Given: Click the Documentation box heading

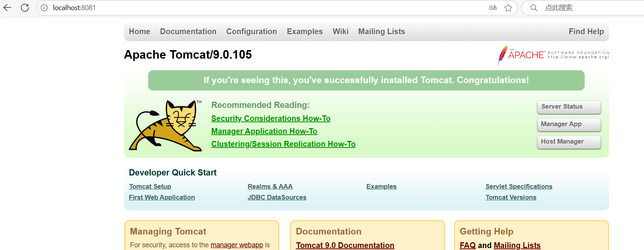Looking at the screenshot, I should click(329, 231).
